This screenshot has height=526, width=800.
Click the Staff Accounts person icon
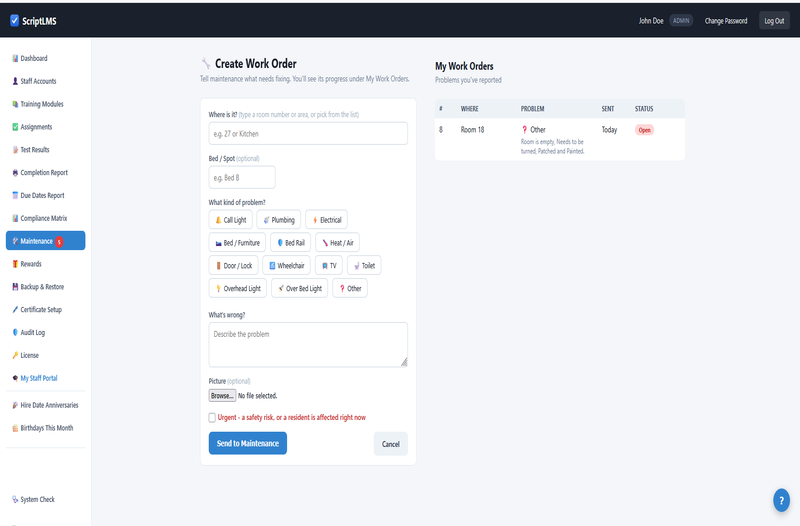(15, 81)
